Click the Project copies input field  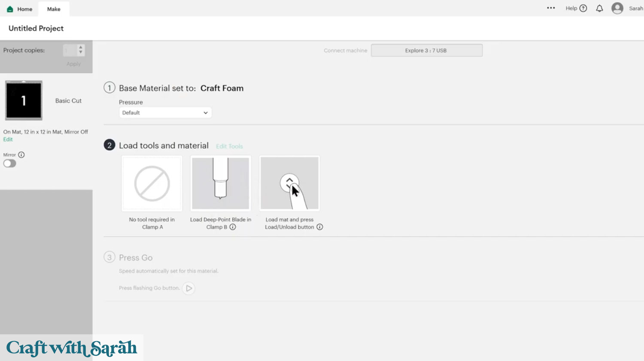[x=70, y=50]
